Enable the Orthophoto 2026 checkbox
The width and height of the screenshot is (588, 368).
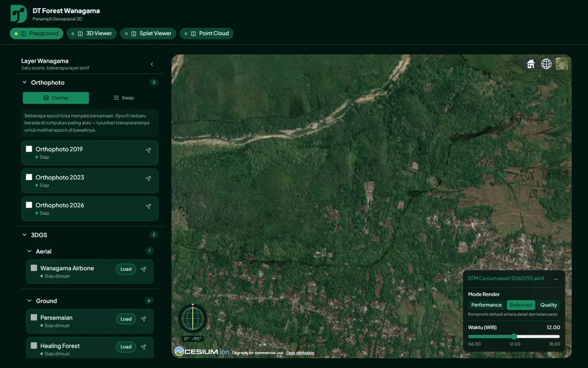click(29, 205)
